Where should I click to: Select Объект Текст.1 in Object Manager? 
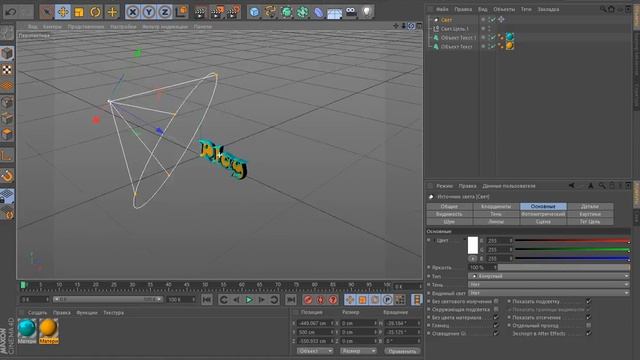click(458, 38)
